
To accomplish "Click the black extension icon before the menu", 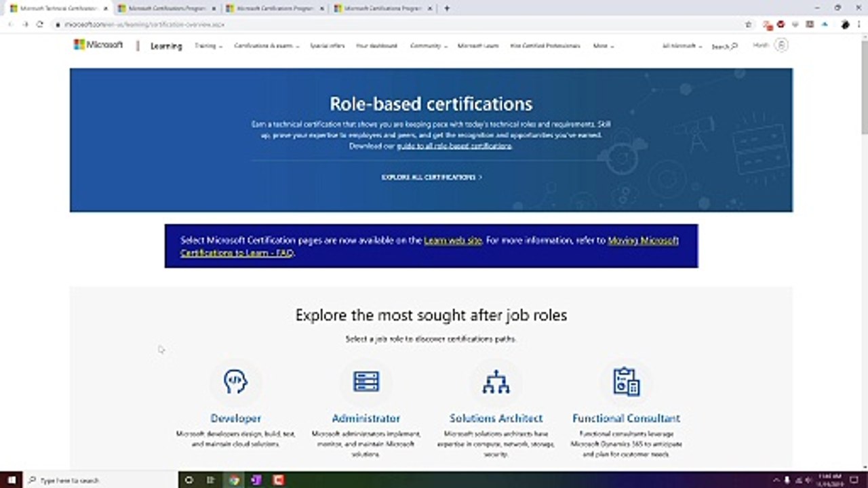I will (x=845, y=24).
